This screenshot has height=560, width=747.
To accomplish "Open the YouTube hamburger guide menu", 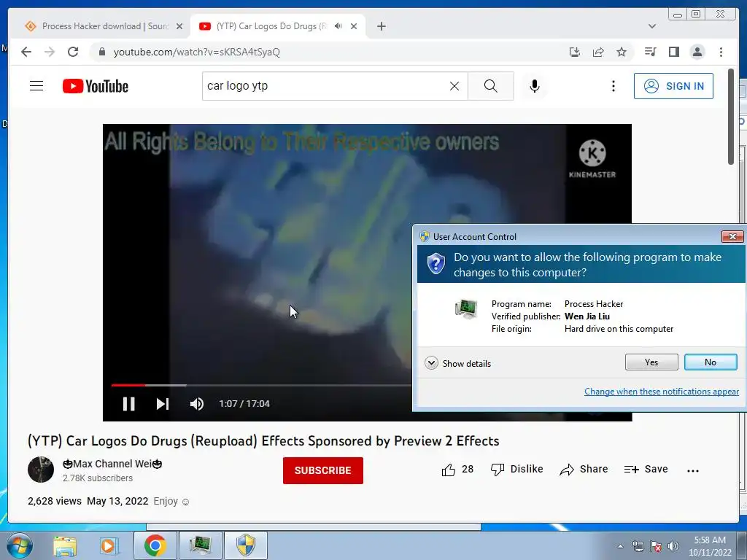I will (36, 86).
